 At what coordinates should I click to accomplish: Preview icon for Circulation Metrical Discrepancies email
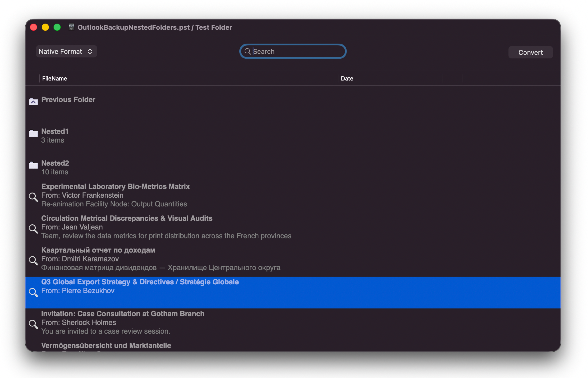coord(33,229)
